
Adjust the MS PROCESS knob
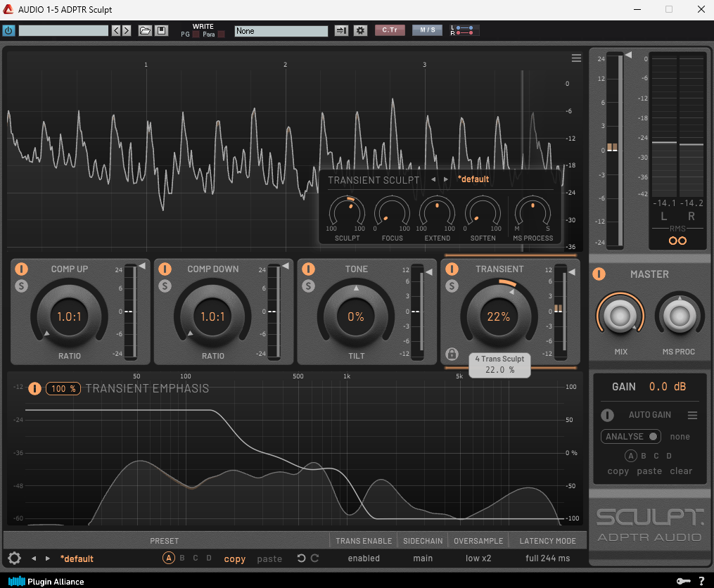click(x=533, y=212)
